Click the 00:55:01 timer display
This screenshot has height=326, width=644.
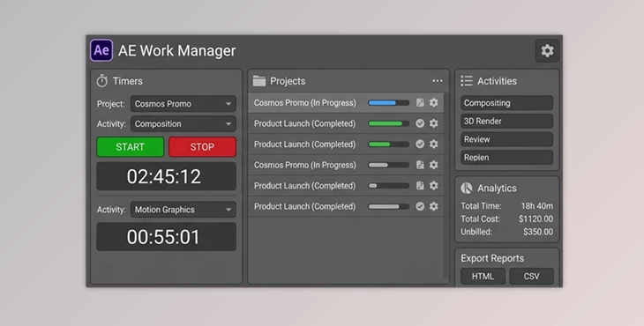point(166,237)
